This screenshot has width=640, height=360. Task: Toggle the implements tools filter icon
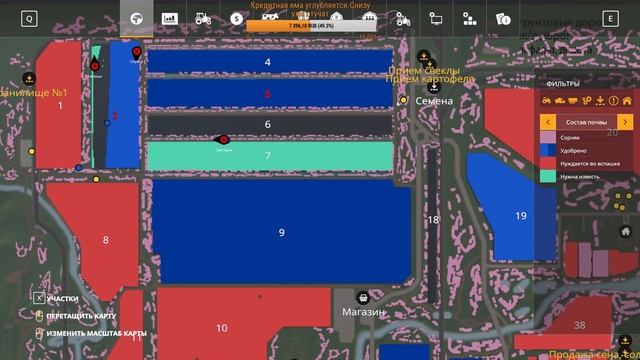click(587, 100)
